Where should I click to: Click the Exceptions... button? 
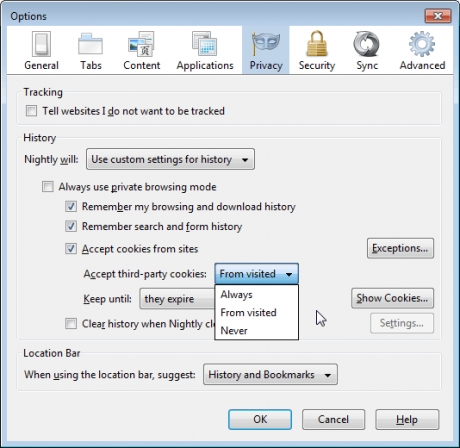click(x=400, y=248)
